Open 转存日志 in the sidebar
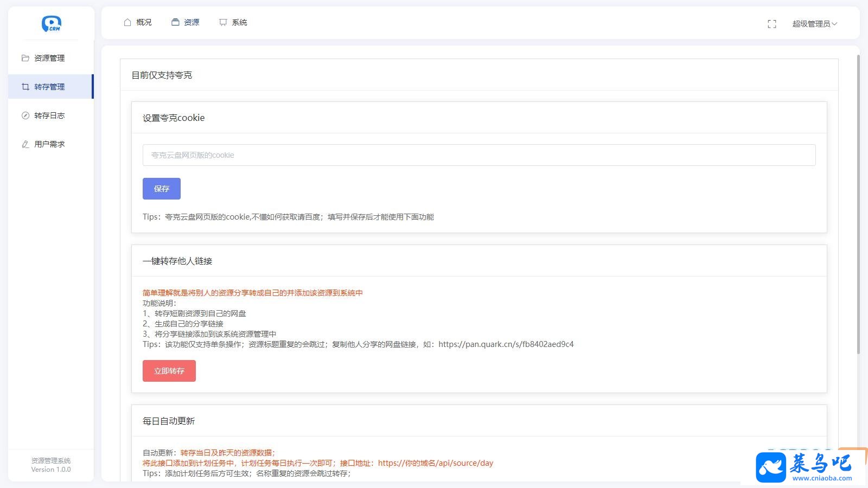 (x=50, y=115)
